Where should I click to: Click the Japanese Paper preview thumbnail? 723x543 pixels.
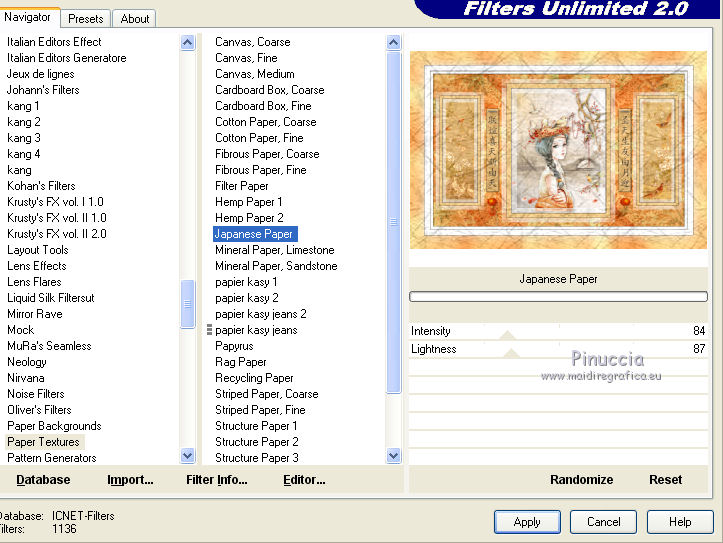(x=558, y=150)
